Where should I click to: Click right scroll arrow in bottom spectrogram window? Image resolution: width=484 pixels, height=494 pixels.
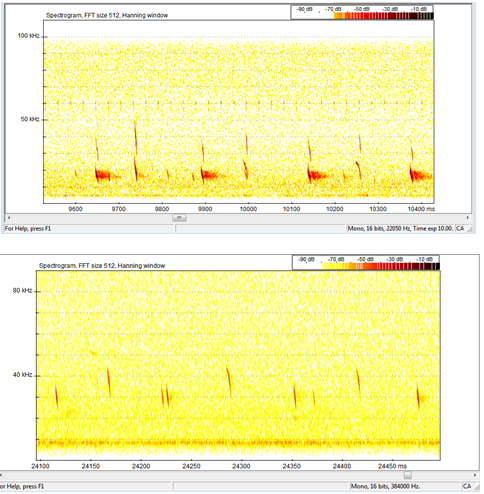tap(475, 475)
